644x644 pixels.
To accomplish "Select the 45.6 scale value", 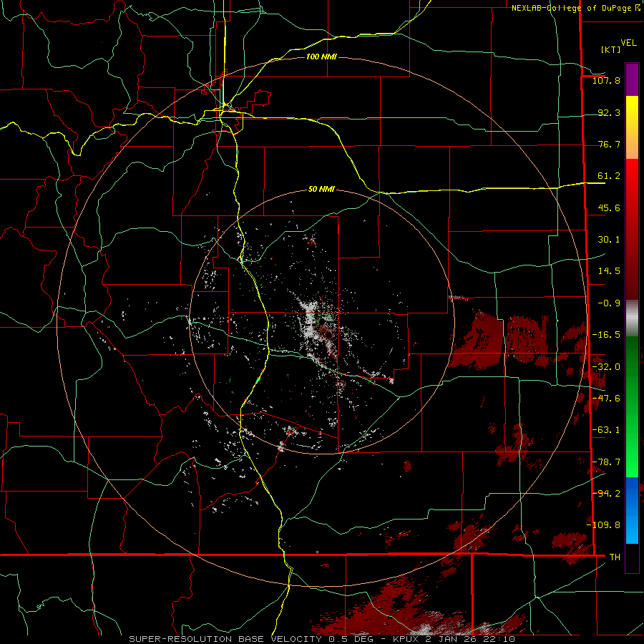I will pyautogui.click(x=609, y=208).
